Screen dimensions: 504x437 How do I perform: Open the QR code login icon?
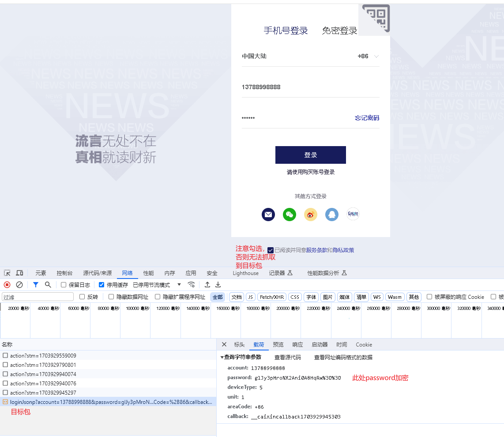[376, 19]
